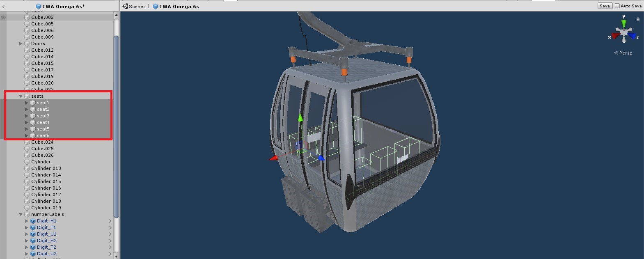
Task: Select the Digit_H1 prefab cube icon
Action: (33, 221)
